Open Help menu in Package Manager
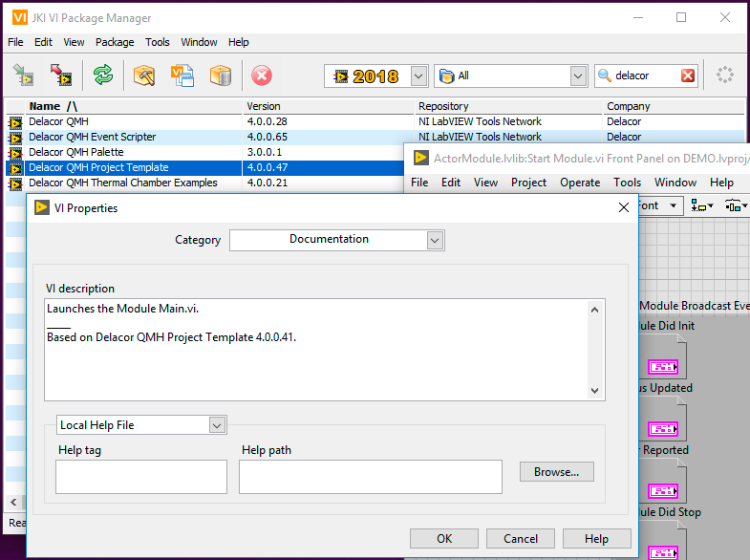Image resolution: width=750 pixels, height=560 pixels. point(238,42)
